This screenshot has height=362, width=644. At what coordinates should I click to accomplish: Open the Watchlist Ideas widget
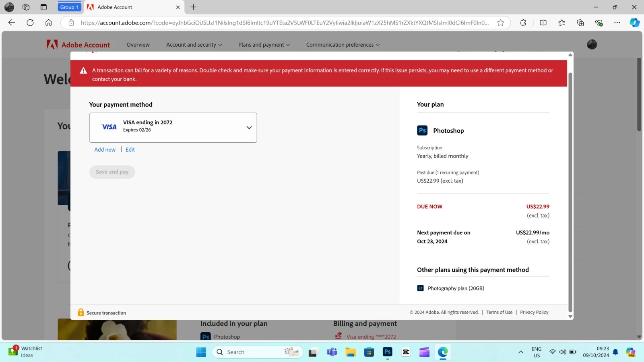[x=25, y=352]
